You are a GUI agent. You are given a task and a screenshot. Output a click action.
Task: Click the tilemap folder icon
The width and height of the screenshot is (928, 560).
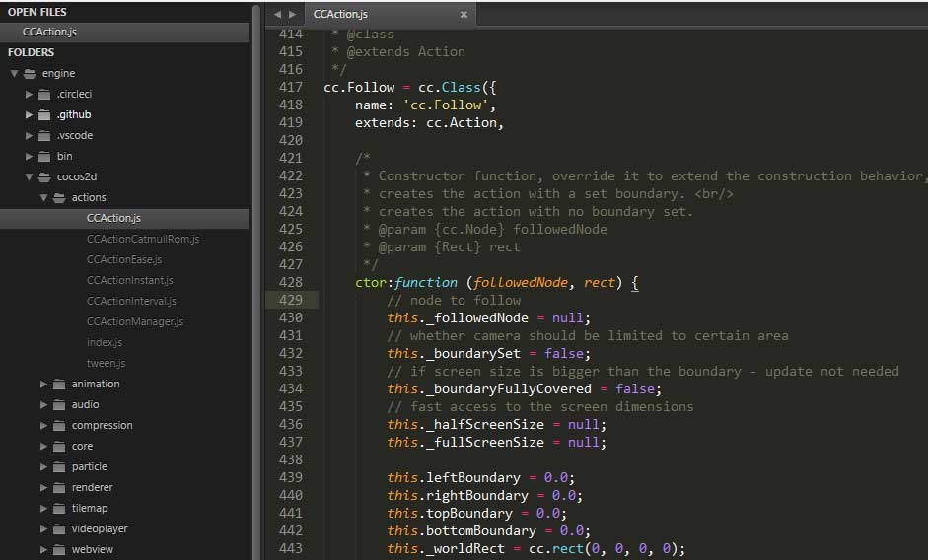pyautogui.click(x=59, y=509)
